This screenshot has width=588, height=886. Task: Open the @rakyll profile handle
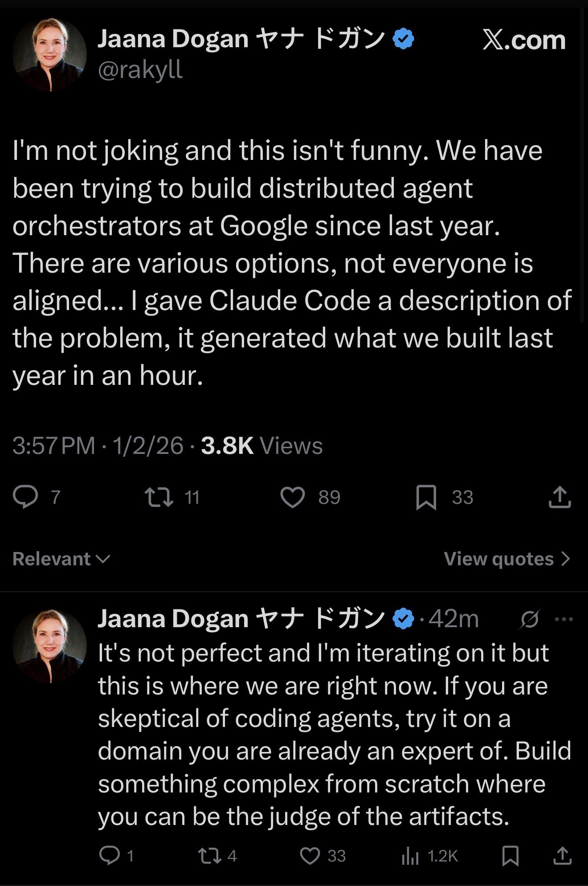pyautogui.click(x=140, y=70)
